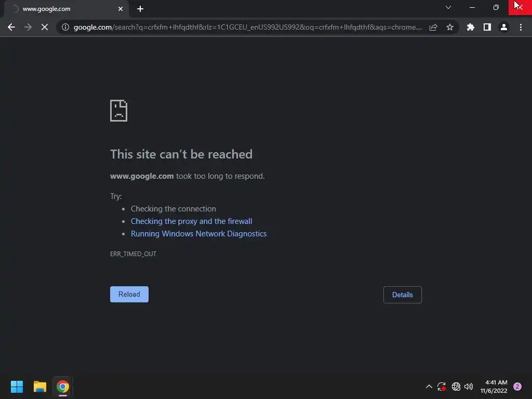Screen dimensions: 532x399
Task: Click the Details button
Action: (403, 295)
